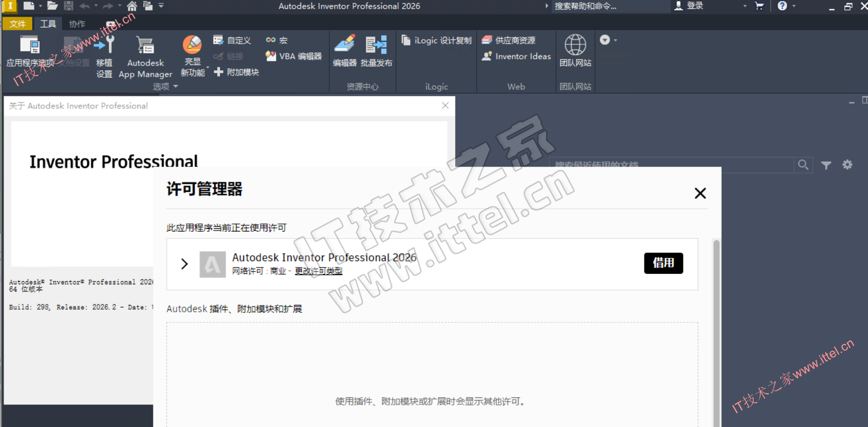
Task: Open the 批量发布 batch publish tool
Action: (376, 51)
